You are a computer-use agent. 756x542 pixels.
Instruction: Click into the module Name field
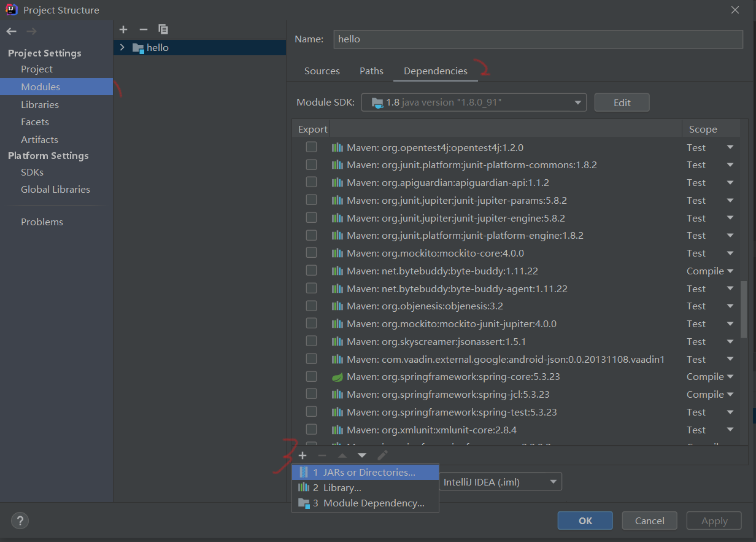pyautogui.click(x=538, y=39)
